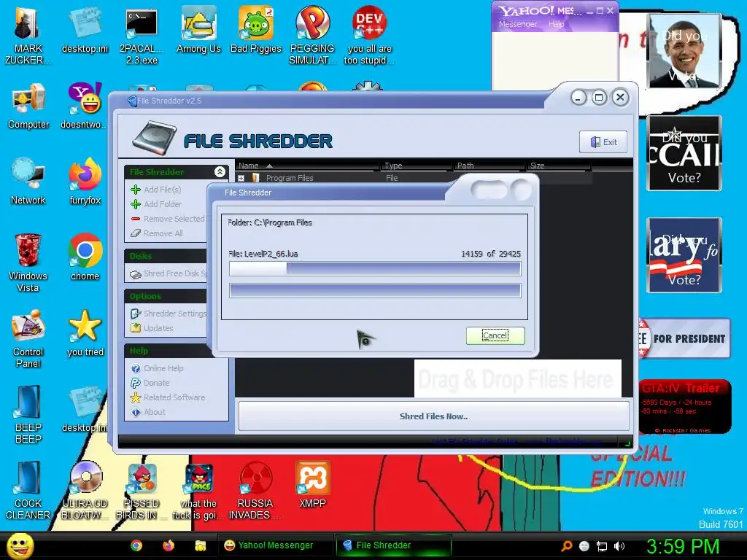Open the file explorer taskbar icon

pos(200,545)
